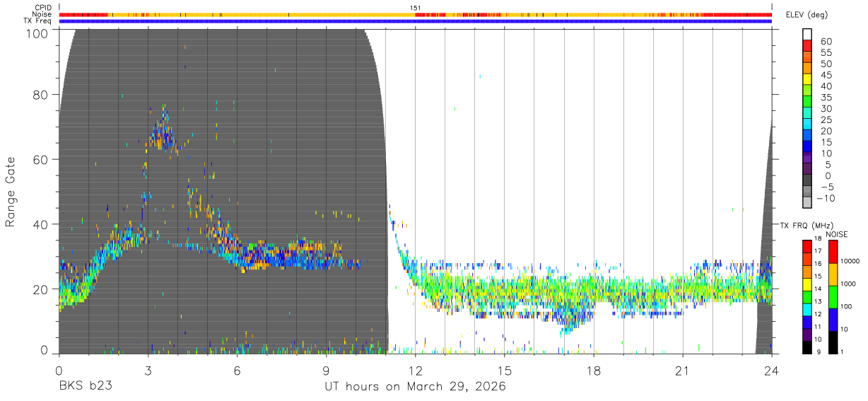This screenshot has height=401, width=868.
Task: Click the UT hour axis label 15
Action: click(x=505, y=370)
